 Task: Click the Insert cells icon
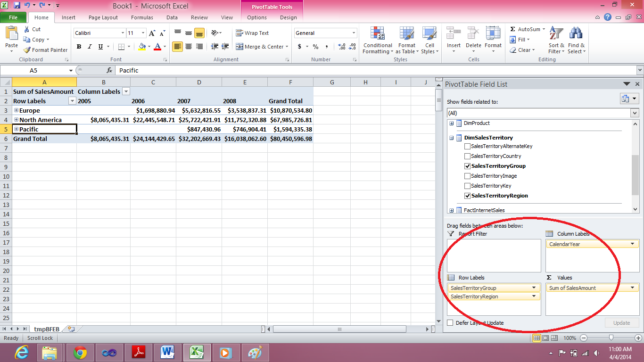click(454, 33)
